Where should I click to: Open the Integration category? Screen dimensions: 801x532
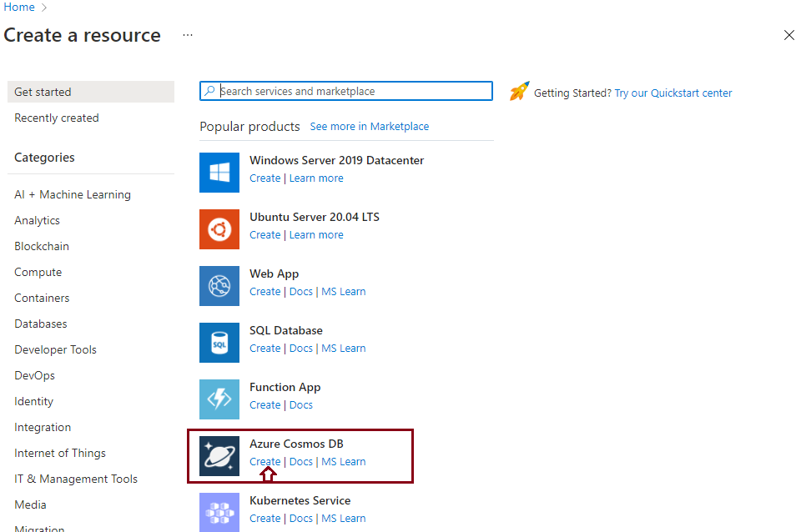[x=43, y=427]
